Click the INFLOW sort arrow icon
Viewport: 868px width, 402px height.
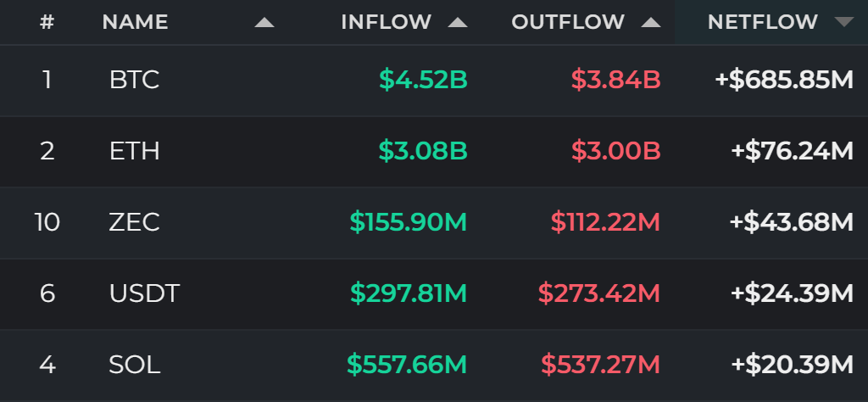coord(458,22)
